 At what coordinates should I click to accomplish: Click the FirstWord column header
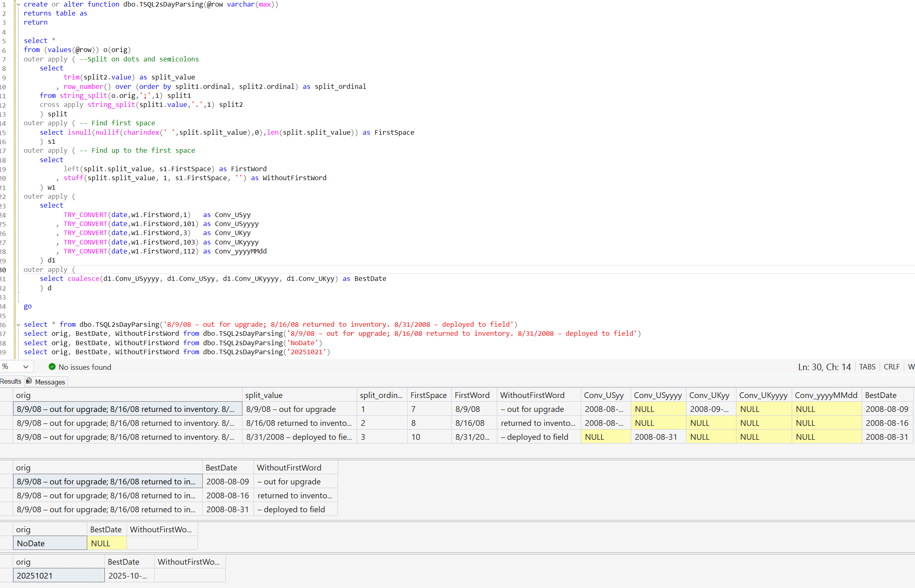point(472,395)
